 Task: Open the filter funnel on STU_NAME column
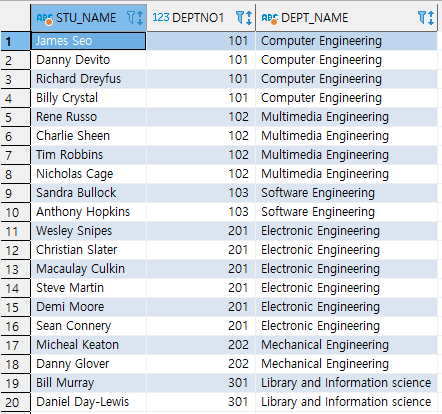[x=131, y=17]
